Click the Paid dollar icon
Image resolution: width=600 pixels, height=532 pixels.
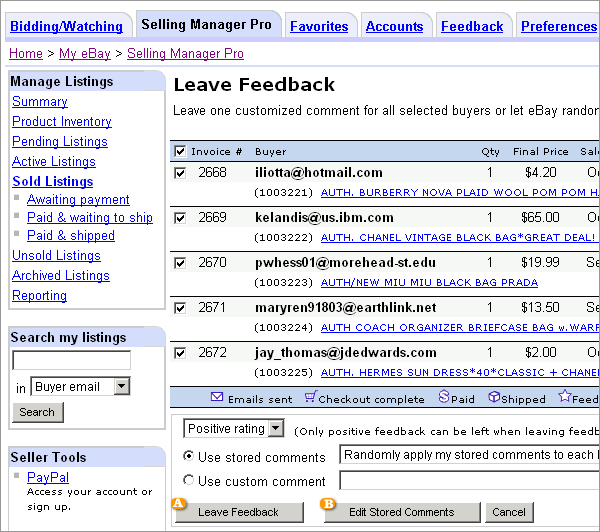pos(443,397)
